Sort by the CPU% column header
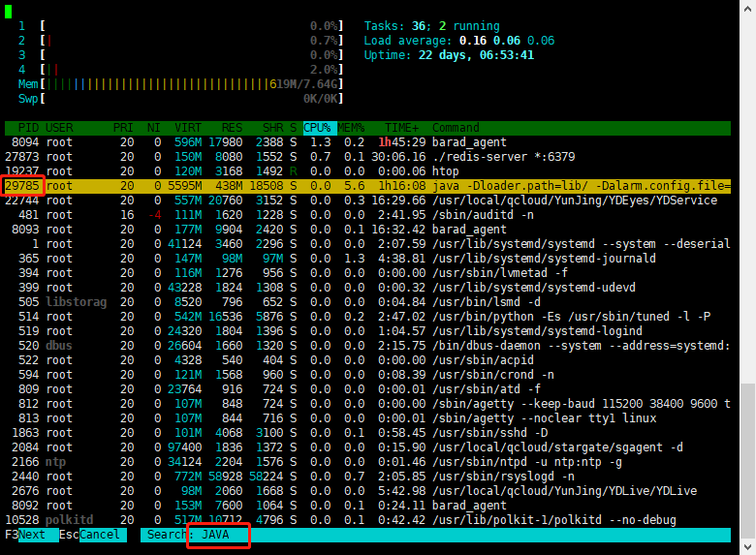This screenshot has width=756, height=555. [317, 128]
